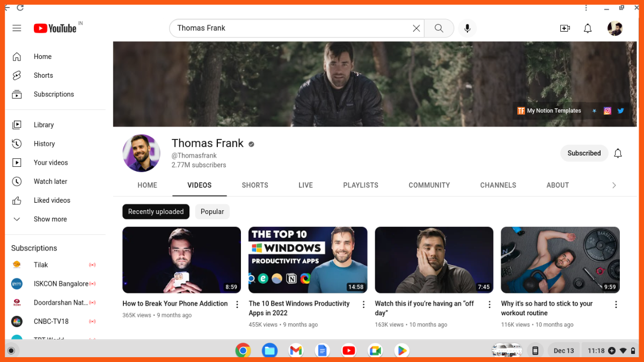644x362 pixels.
Task: Open the hamburger guide menu
Action: 17,28
